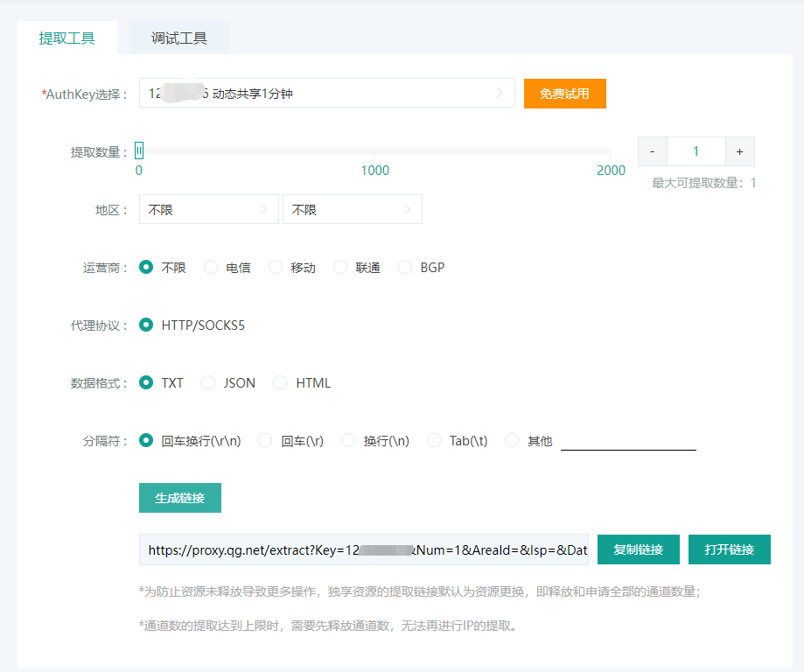
Task: Click the 生成链接 button
Action: [180, 498]
